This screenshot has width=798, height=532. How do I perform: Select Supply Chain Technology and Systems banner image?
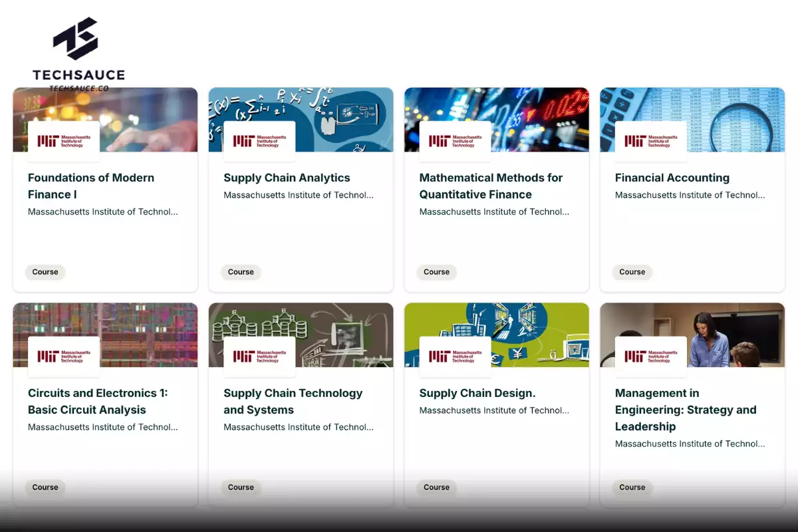coord(301,335)
